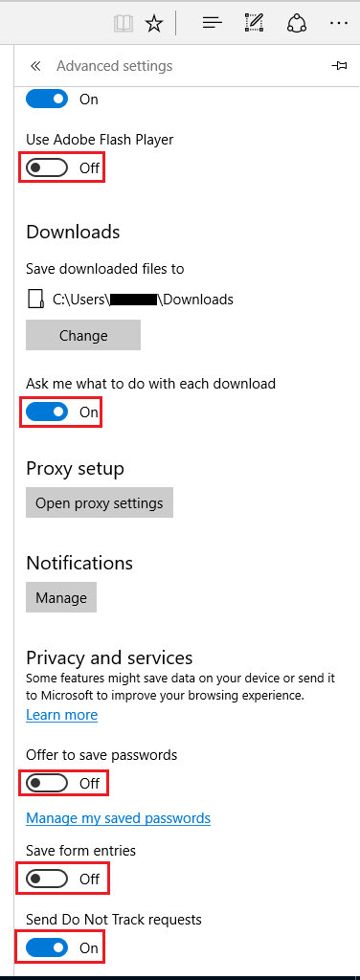Screen dimensions: 360x980
Task: Open Reading view book icon
Action: click(124, 24)
